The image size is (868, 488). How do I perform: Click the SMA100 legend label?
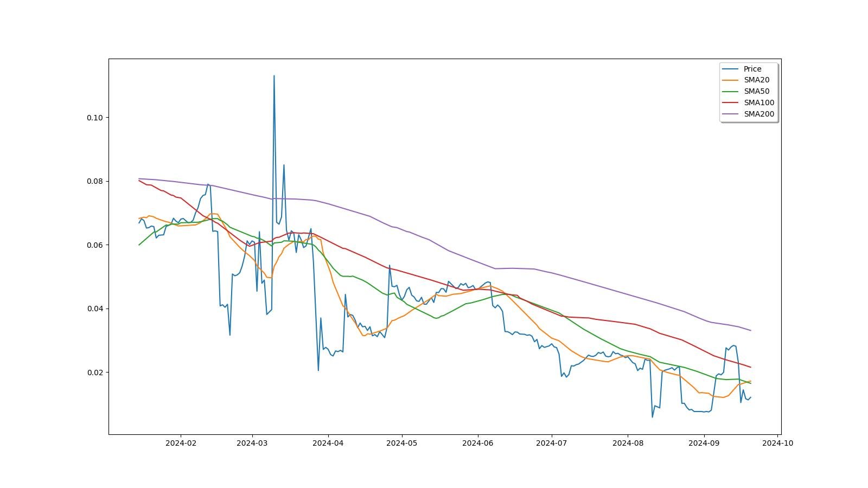click(x=759, y=103)
